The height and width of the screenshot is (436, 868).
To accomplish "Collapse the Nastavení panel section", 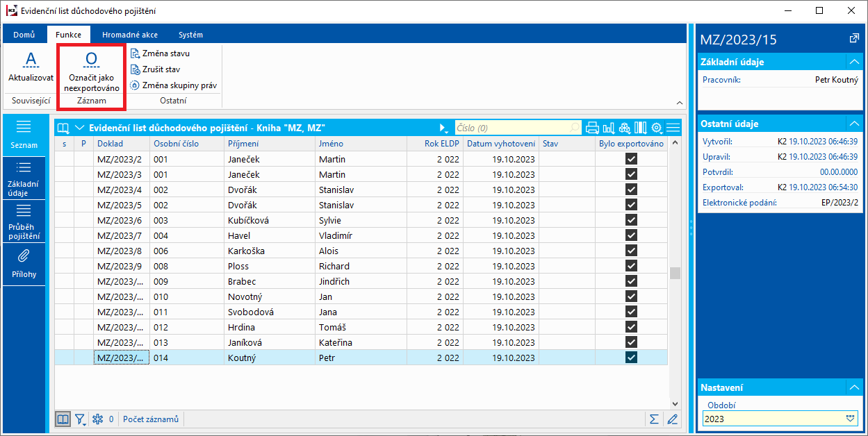I will (854, 387).
